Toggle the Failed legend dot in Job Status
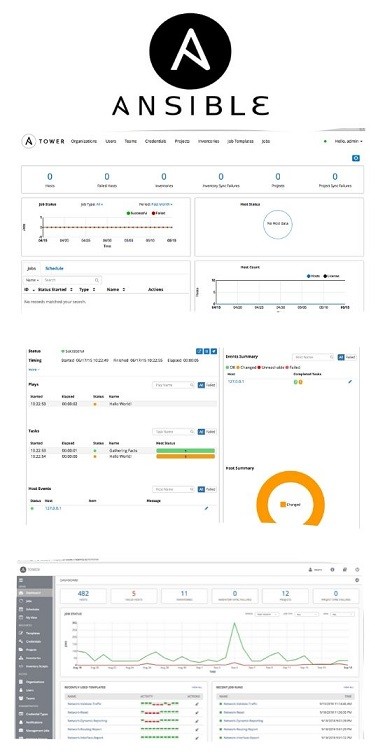Image resolution: width=375 pixels, height=754 pixels. [153, 213]
